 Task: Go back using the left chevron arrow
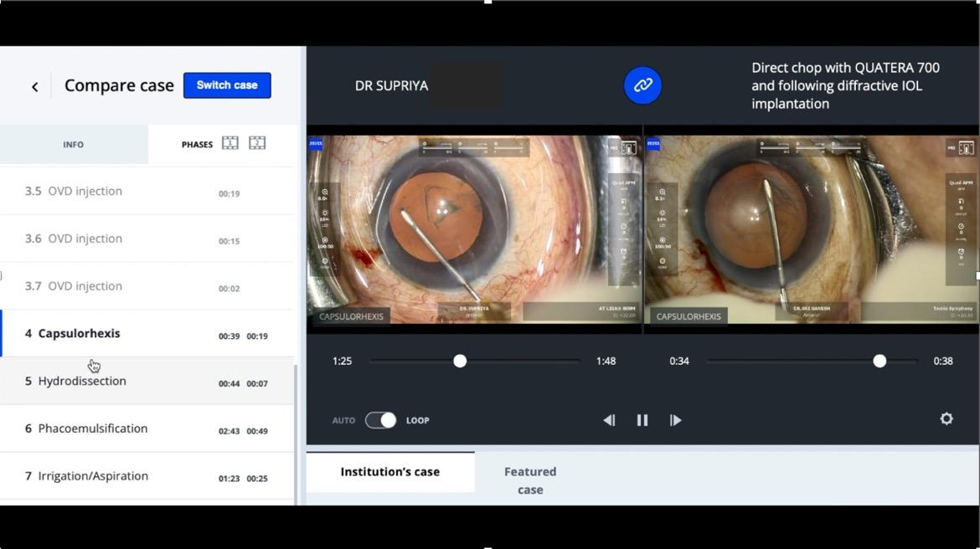pyautogui.click(x=35, y=87)
